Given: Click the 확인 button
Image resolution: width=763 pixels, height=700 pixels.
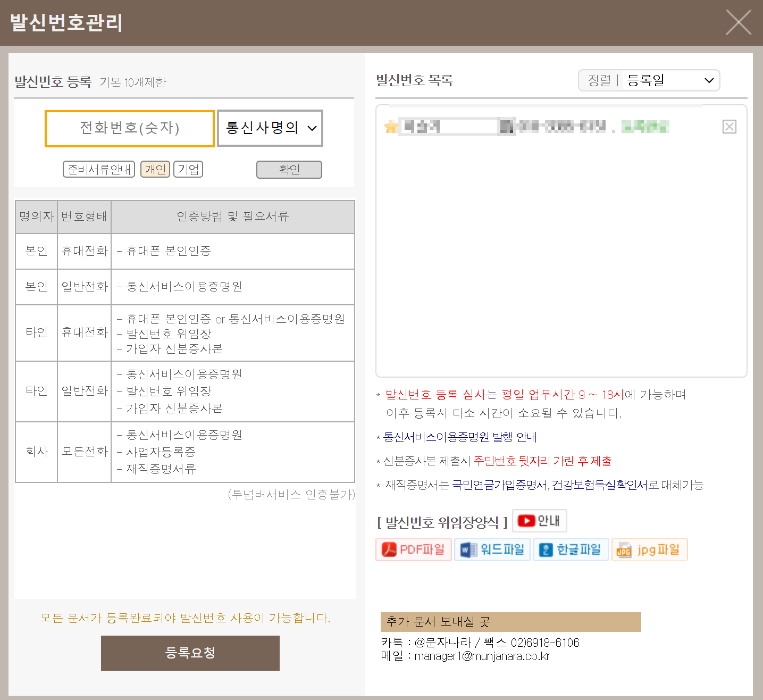Looking at the screenshot, I should coord(289,170).
